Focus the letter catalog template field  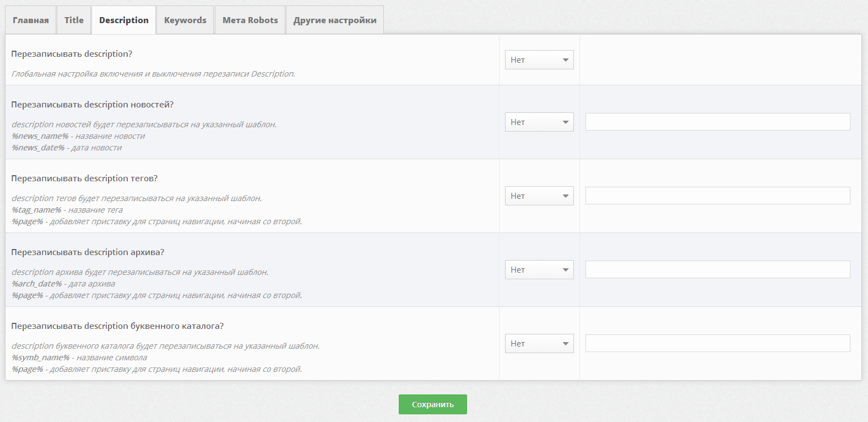[x=717, y=343]
